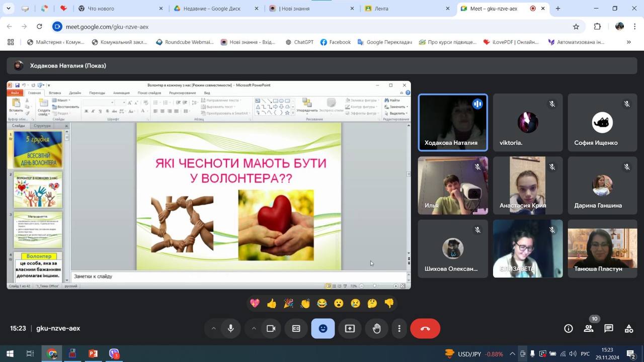Toggle the camera on or off

[x=271, y=328]
